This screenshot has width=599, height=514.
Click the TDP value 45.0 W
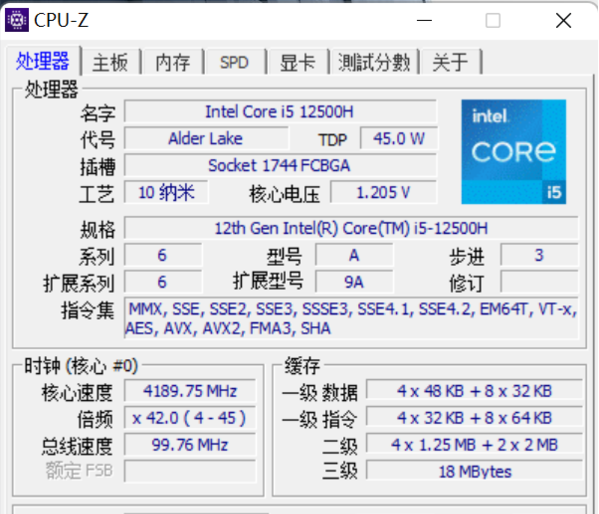pyautogui.click(x=399, y=139)
